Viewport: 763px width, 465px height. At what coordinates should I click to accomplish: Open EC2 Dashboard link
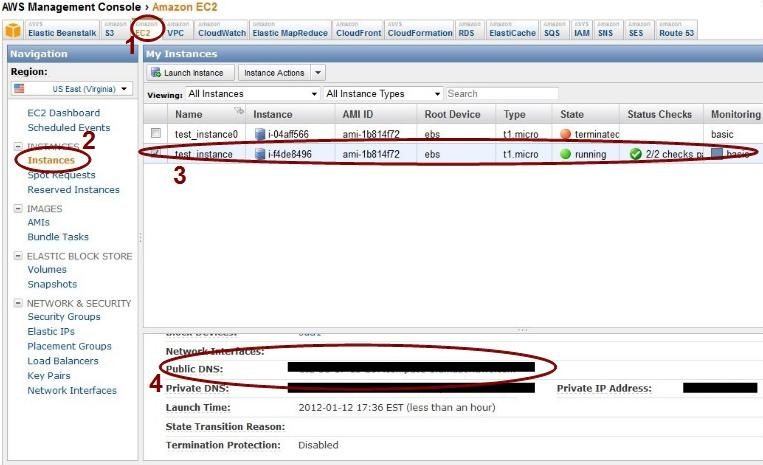click(x=64, y=113)
